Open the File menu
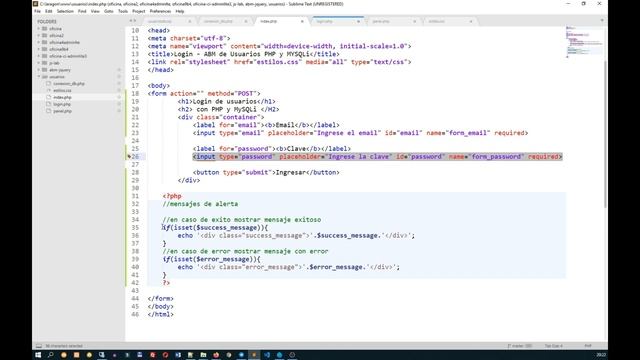 38,11
